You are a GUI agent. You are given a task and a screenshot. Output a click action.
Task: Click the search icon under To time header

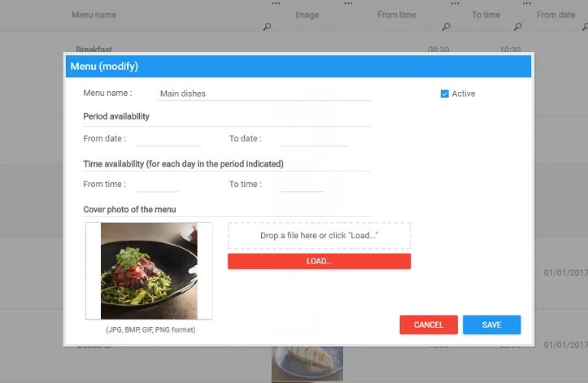[516, 27]
